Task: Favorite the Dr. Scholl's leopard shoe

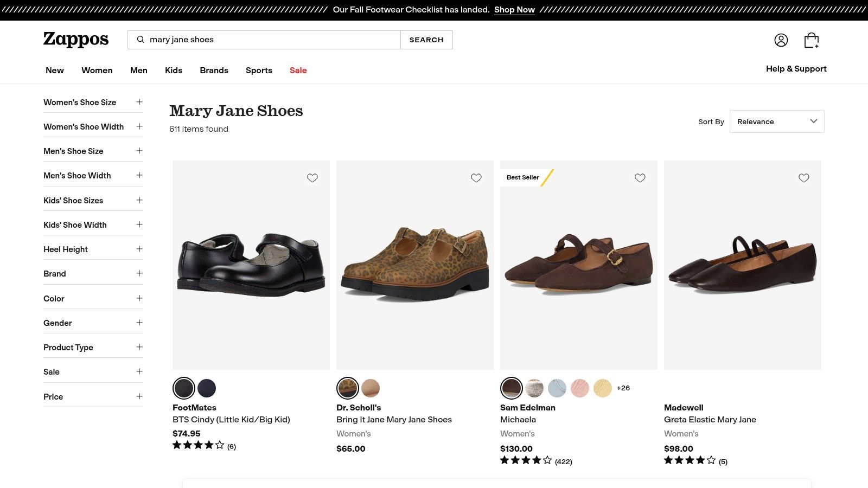Action: pos(476,178)
